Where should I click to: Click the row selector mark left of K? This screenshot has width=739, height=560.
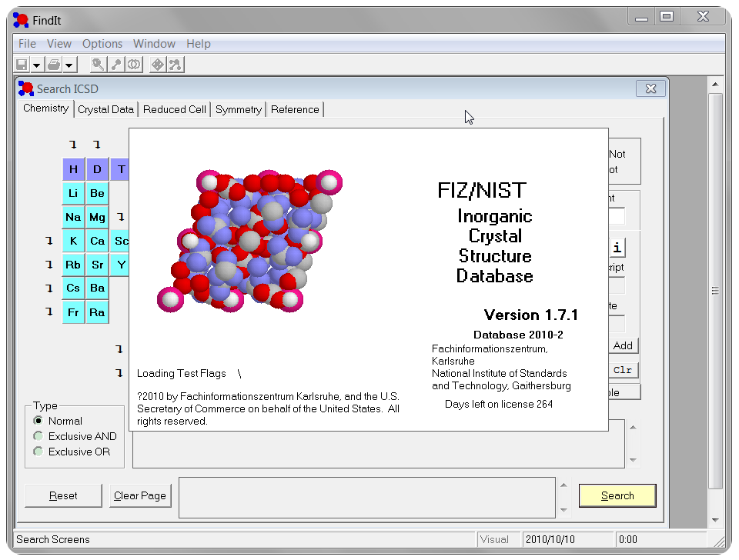49,241
